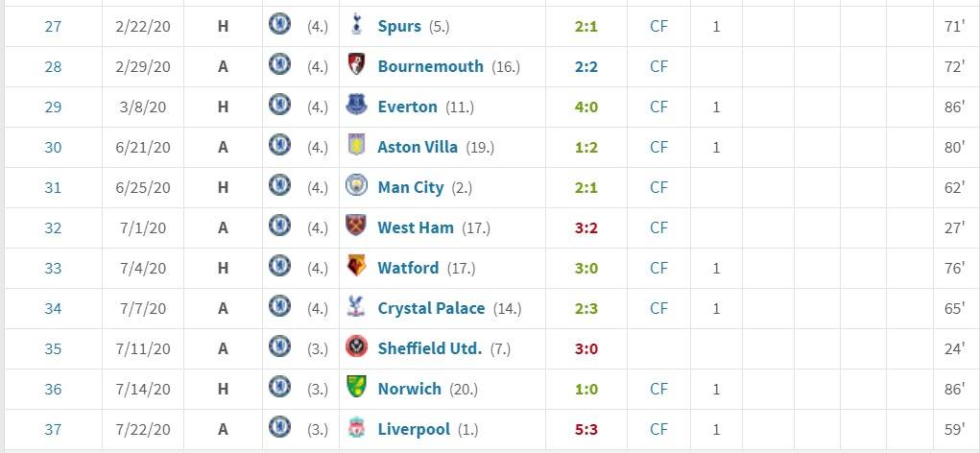
Task: Click the Everton club crest icon
Action: tap(357, 107)
